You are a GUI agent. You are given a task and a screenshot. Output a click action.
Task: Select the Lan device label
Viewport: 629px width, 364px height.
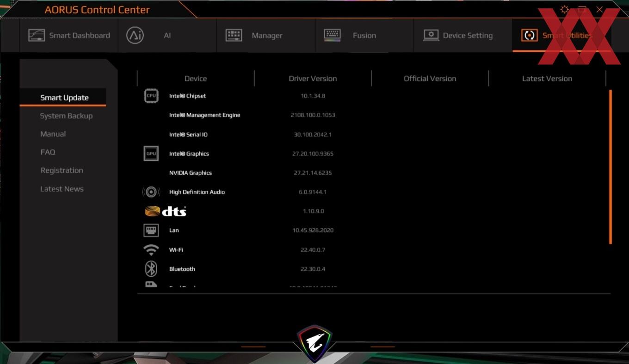(174, 230)
